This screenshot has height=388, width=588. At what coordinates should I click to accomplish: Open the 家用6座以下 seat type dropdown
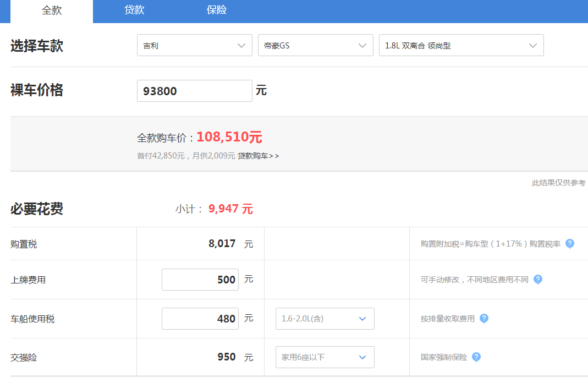[x=325, y=357]
